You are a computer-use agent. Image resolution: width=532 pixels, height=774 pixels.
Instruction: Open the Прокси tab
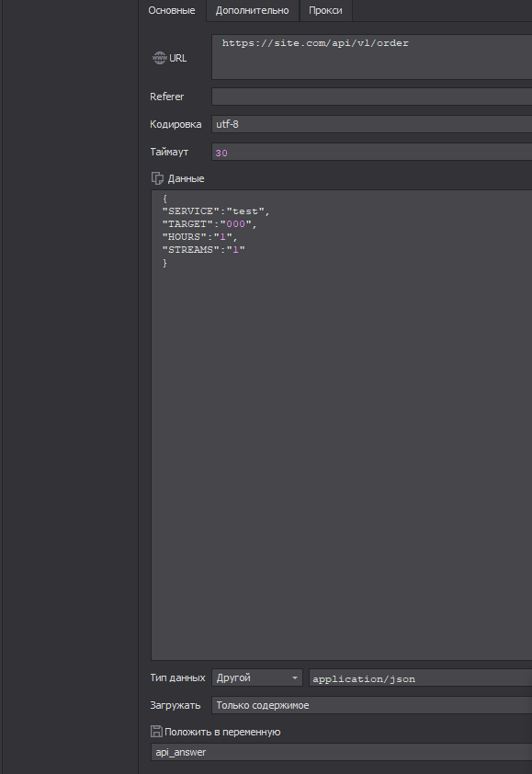325,10
